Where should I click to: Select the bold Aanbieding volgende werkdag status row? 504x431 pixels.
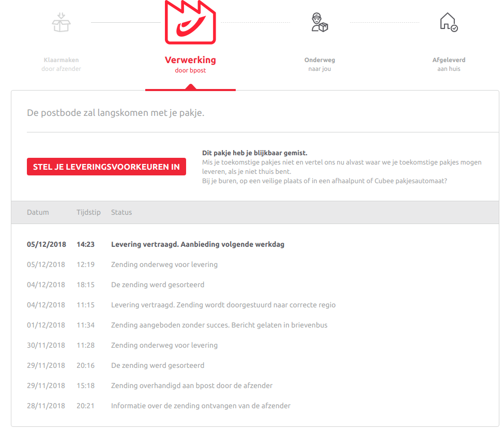coord(197,244)
